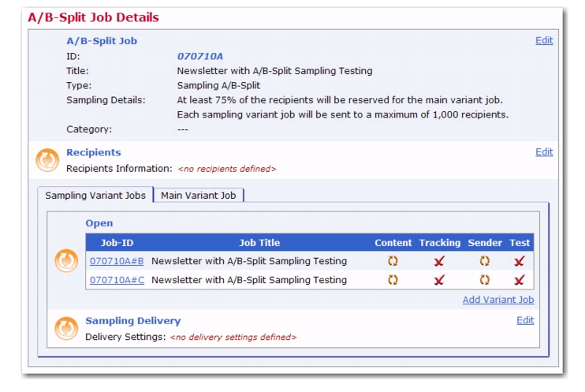The width and height of the screenshot is (585, 392).
Task: Click the red Tracking cross for job 070710A#B
Action: (439, 261)
